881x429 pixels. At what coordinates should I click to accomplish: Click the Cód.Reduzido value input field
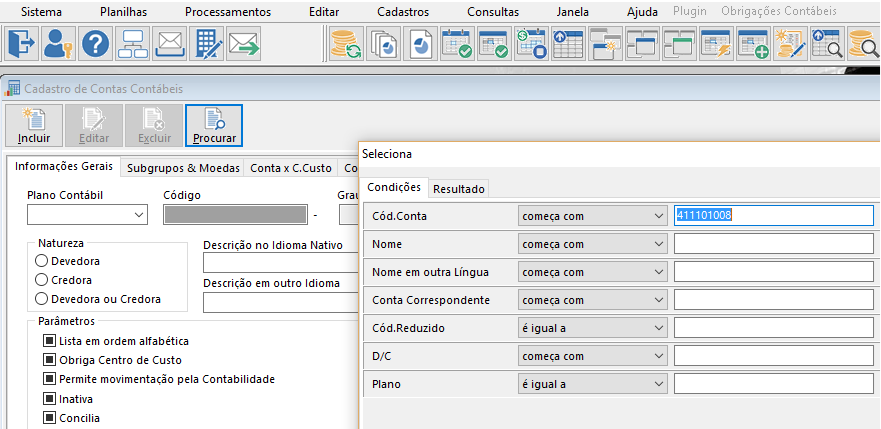(x=774, y=328)
